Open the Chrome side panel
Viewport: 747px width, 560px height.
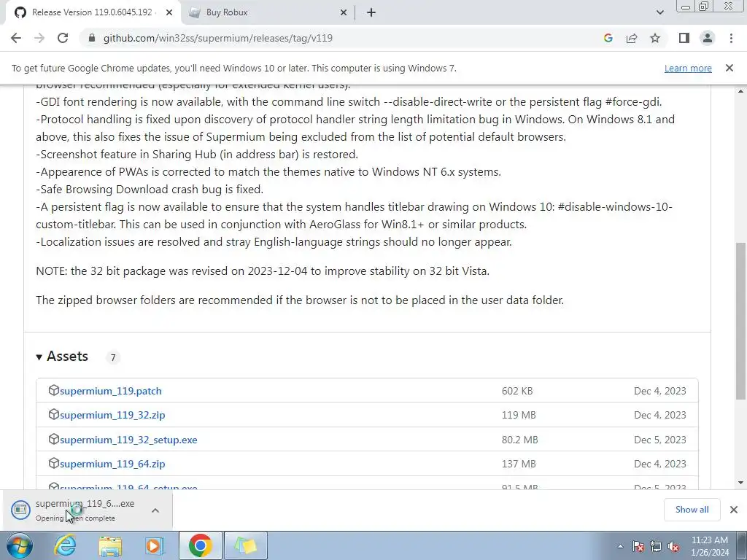click(x=684, y=38)
